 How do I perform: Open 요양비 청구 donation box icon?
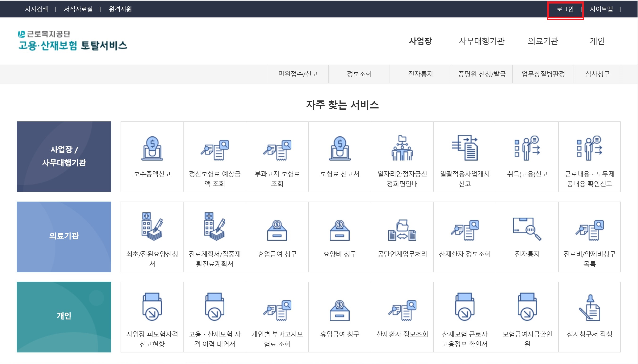(x=340, y=230)
